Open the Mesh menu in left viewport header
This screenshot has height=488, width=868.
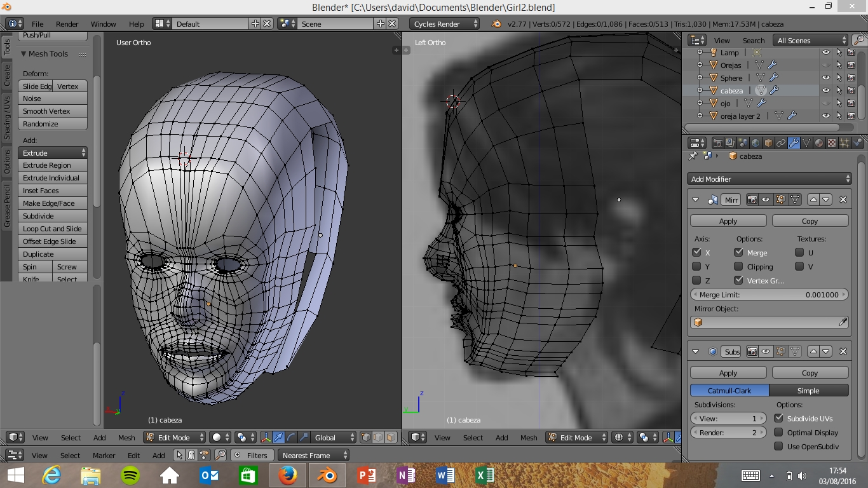126,437
